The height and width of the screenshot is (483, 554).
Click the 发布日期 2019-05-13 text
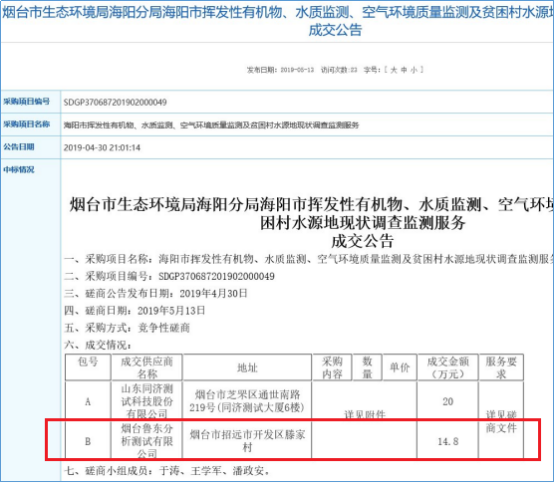pyautogui.click(x=280, y=70)
